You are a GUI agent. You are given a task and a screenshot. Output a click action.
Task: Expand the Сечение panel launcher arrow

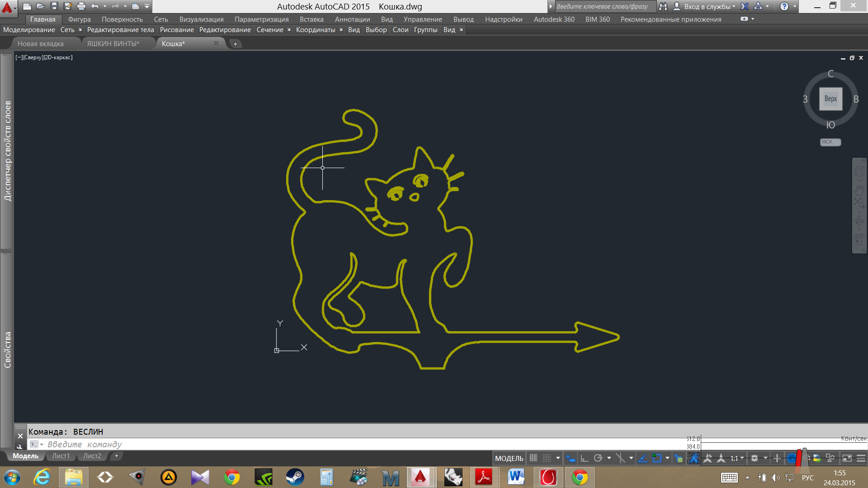289,30
